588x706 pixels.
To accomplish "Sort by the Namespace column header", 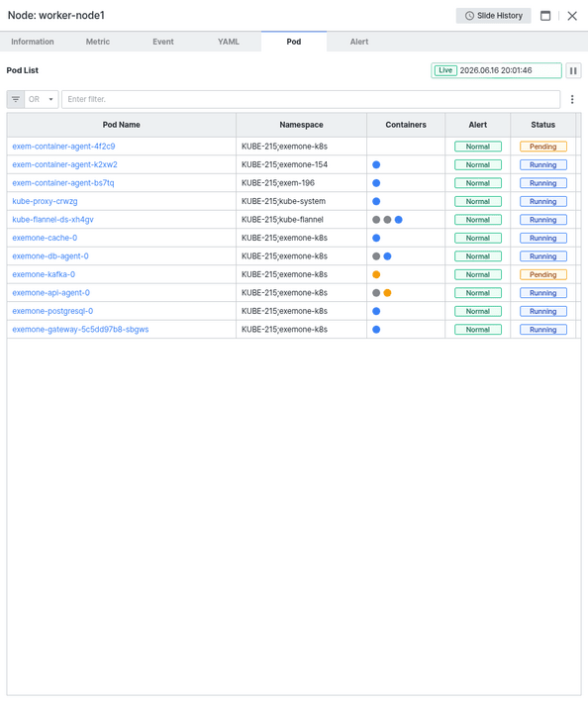I will pos(301,125).
